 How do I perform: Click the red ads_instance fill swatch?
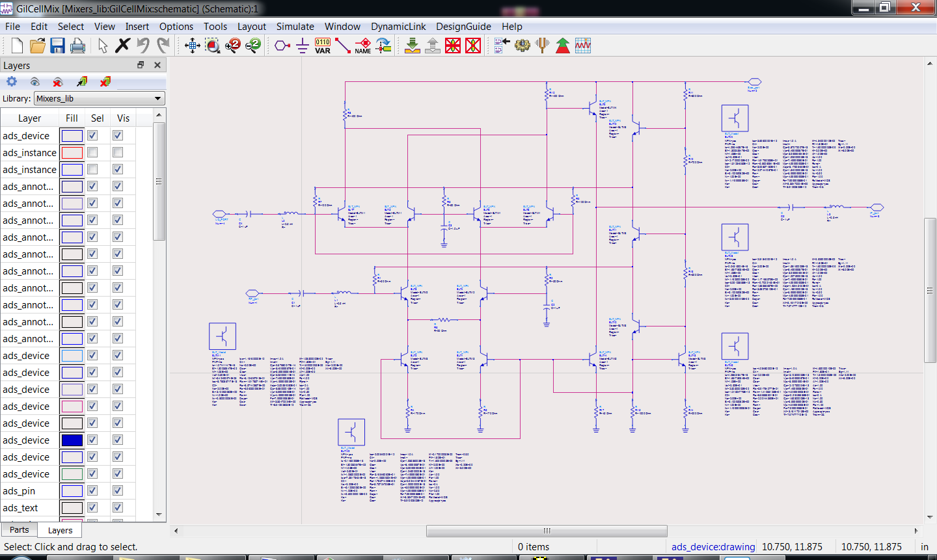(x=72, y=152)
